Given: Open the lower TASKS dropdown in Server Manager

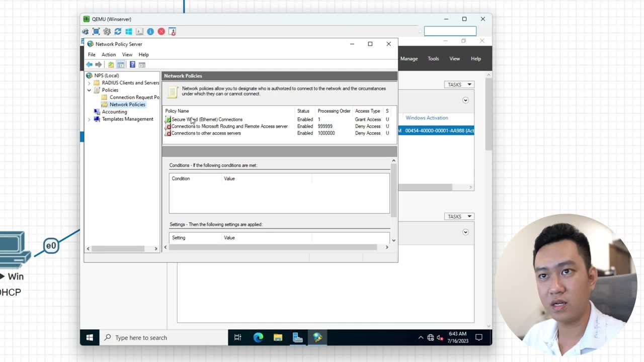Looking at the screenshot, I should coord(459,216).
